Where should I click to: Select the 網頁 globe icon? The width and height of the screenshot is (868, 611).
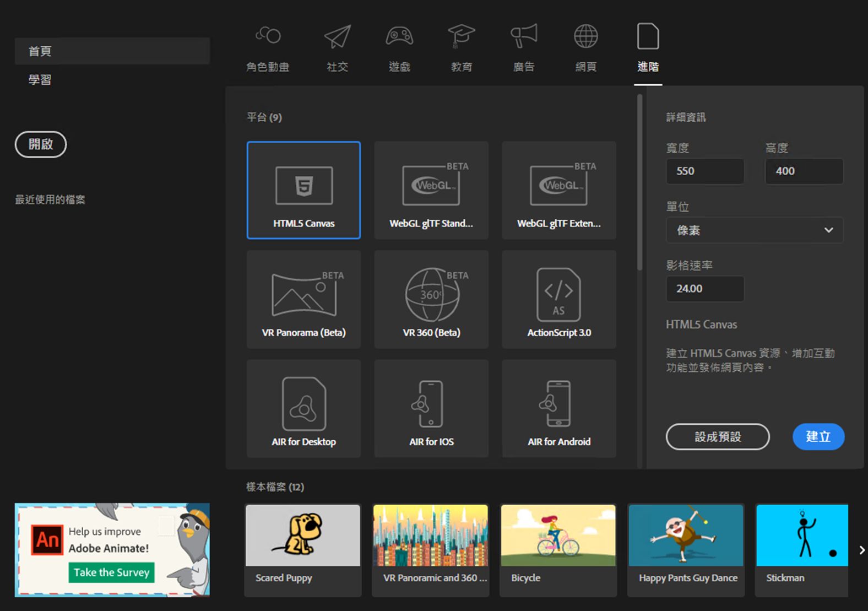point(586,36)
